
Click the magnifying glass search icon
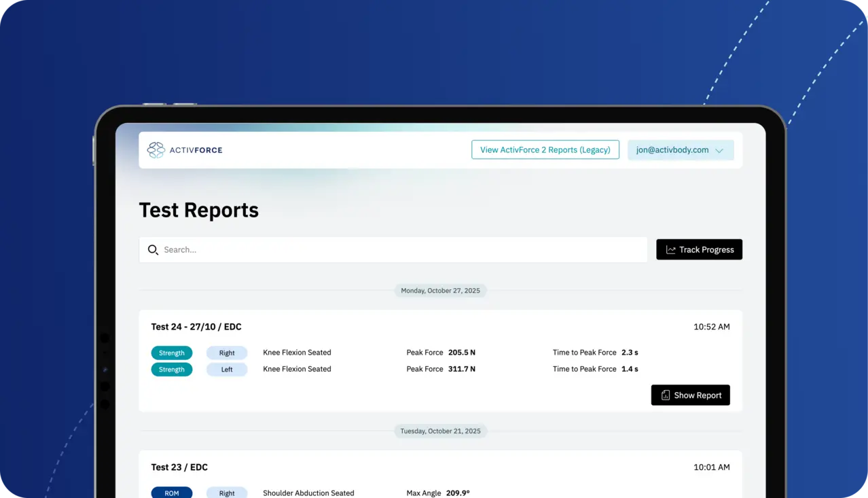click(x=153, y=250)
